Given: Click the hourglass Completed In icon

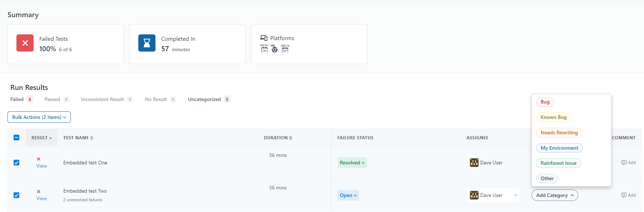Looking at the screenshot, I should pyautogui.click(x=147, y=43).
